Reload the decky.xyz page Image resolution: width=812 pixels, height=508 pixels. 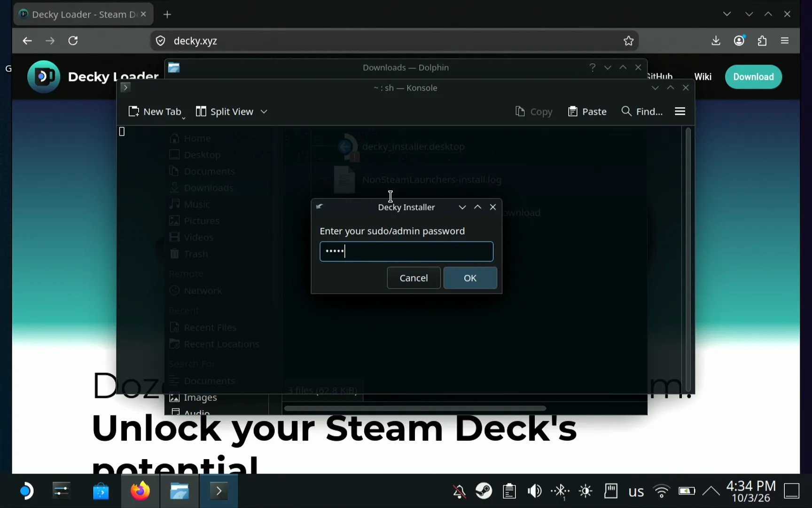coord(73,41)
